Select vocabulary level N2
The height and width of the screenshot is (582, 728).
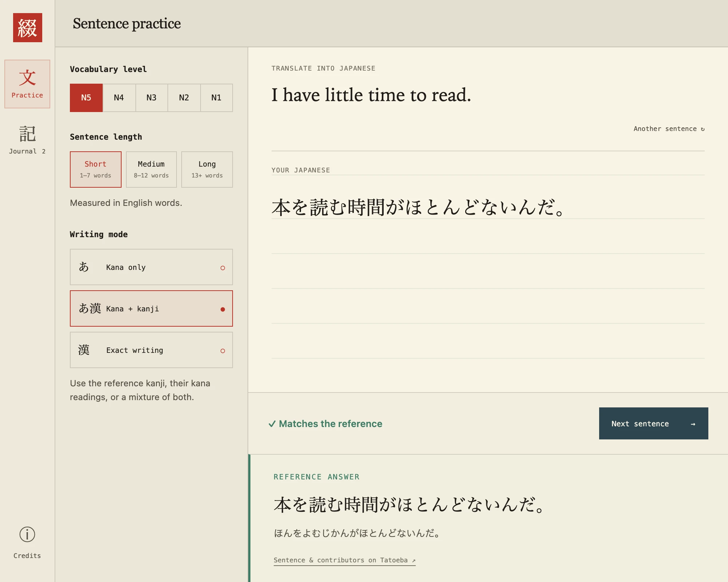coord(184,98)
